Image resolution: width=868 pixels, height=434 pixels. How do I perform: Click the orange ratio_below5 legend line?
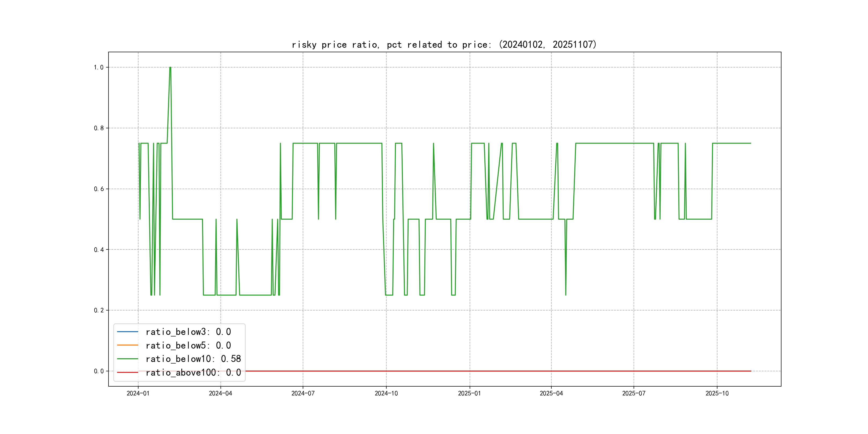pyautogui.click(x=127, y=345)
